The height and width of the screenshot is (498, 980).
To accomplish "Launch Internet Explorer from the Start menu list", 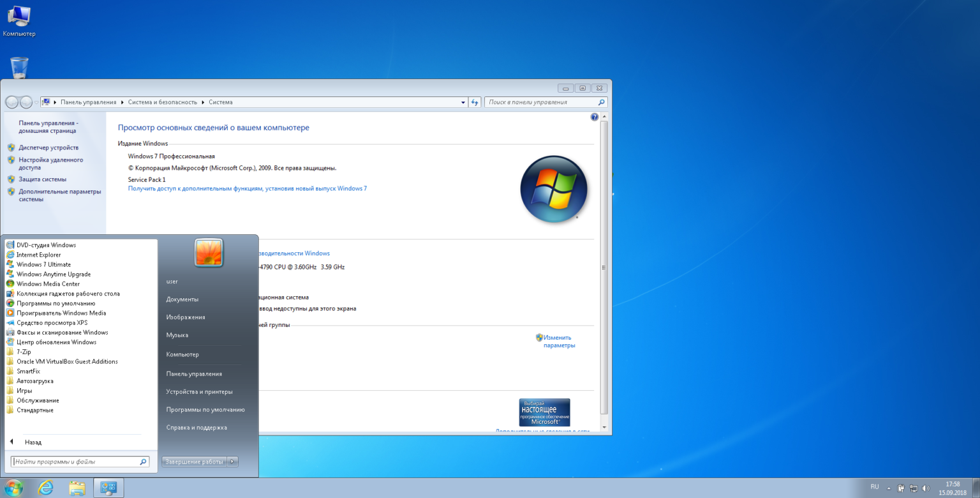I will coord(38,255).
